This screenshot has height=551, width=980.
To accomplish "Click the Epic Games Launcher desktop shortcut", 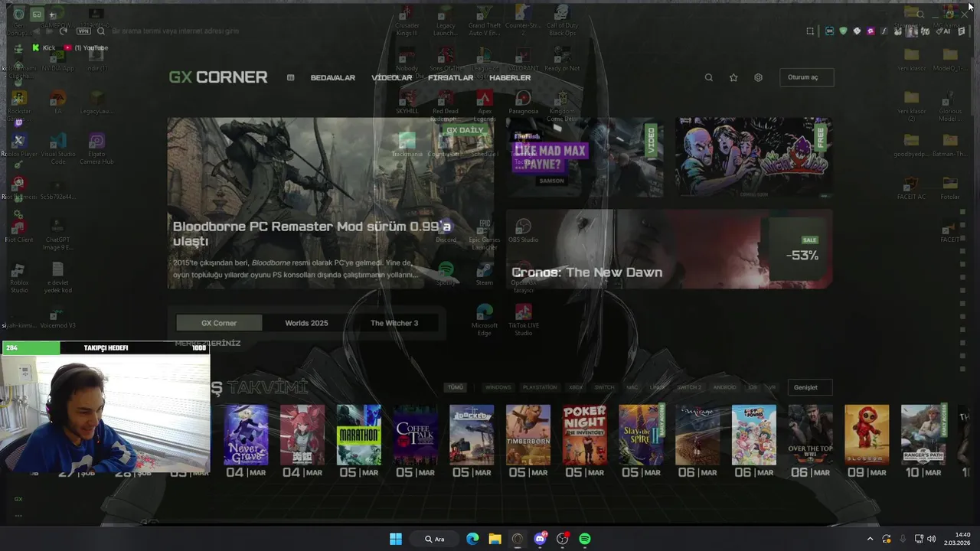I will pos(485,233).
